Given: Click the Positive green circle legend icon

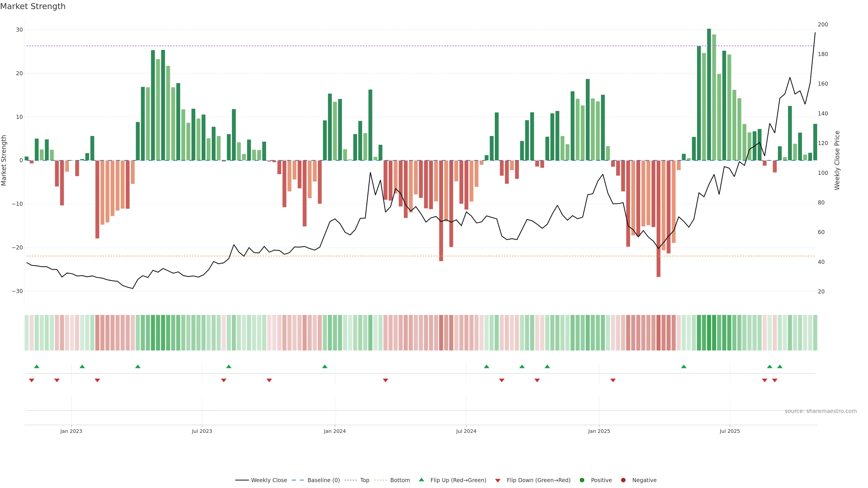Looking at the screenshot, I should click(582, 480).
